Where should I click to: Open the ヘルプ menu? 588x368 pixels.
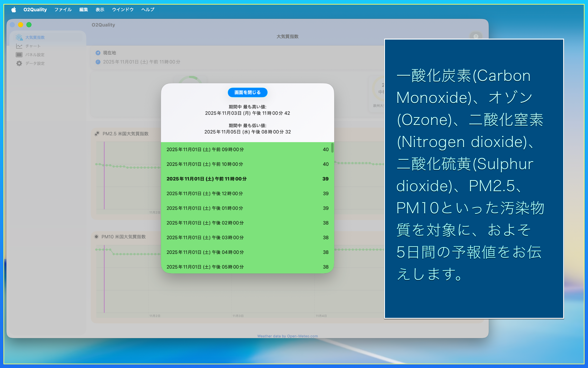coord(148,9)
